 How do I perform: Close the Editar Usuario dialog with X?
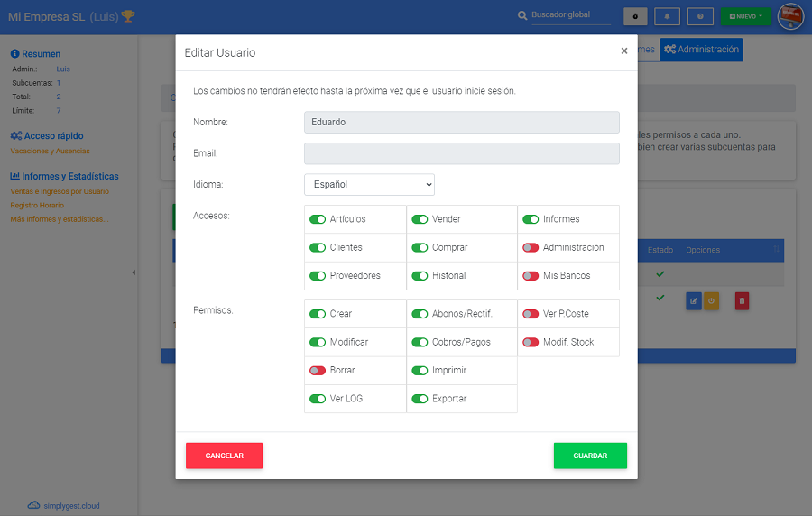(623, 51)
